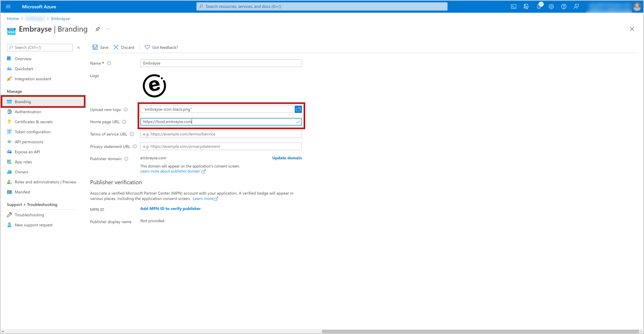The width and height of the screenshot is (644, 334).
Task: Click the Microsoft Azure title
Action: coord(39,6)
